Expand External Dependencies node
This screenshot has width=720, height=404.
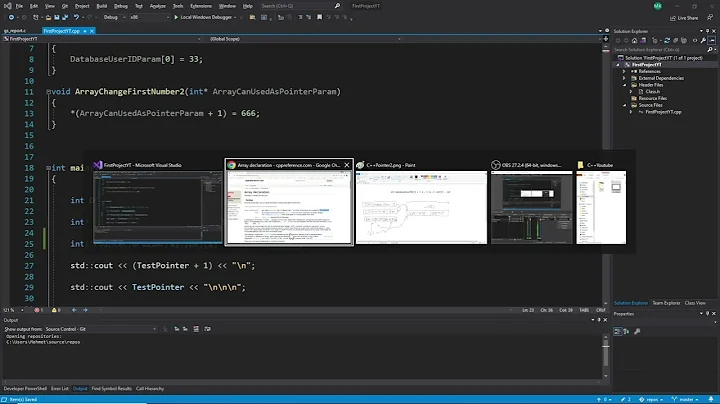click(x=624, y=78)
